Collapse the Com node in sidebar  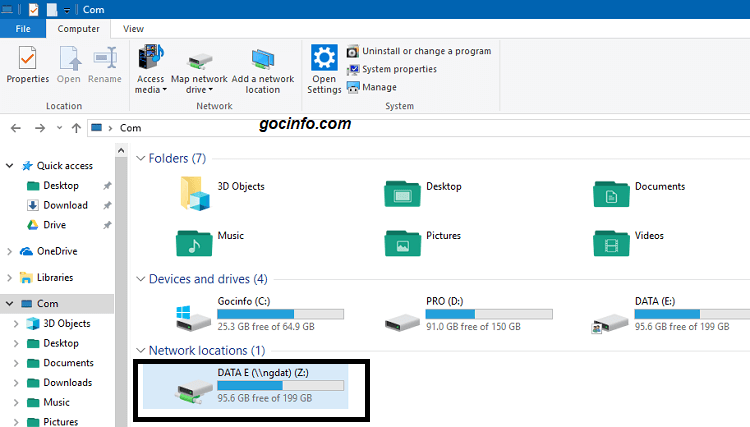(10, 304)
